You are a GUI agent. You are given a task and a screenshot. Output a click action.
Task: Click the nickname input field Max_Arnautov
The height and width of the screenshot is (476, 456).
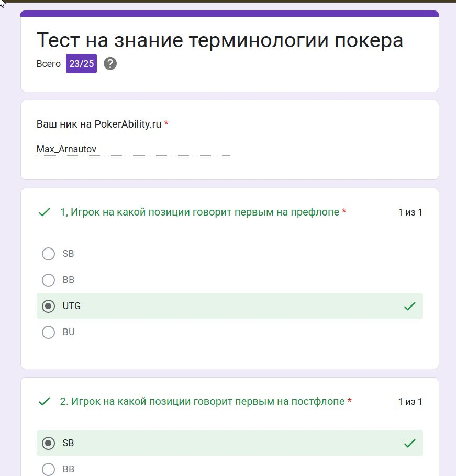133,149
